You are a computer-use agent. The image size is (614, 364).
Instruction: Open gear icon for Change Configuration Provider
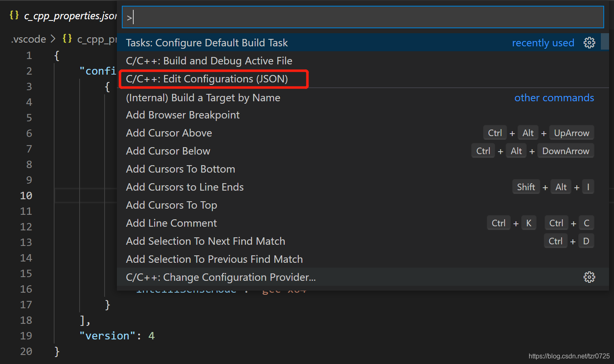tap(589, 277)
